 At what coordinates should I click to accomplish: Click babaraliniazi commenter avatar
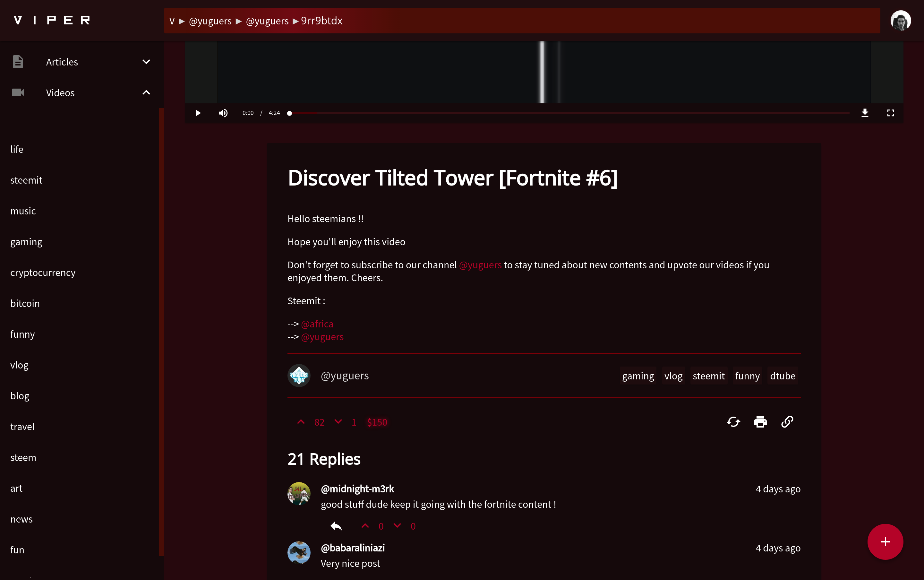(x=299, y=553)
